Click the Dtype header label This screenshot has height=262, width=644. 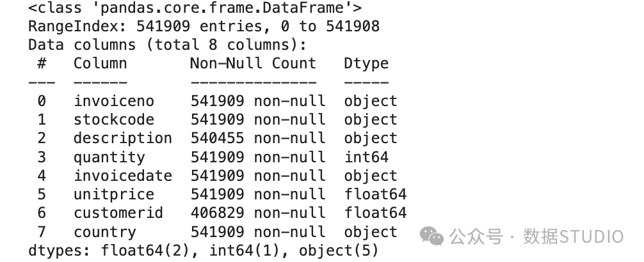tap(366, 64)
